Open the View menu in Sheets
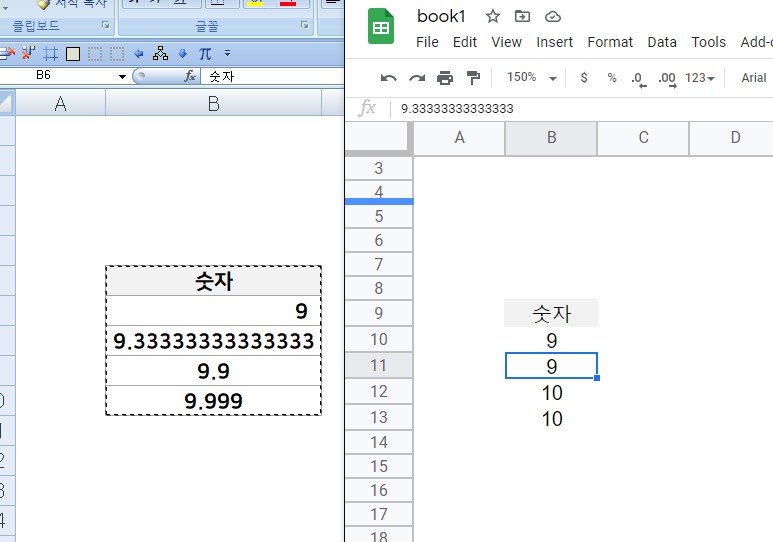This screenshot has height=542, width=773. click(x=506, y=42)
